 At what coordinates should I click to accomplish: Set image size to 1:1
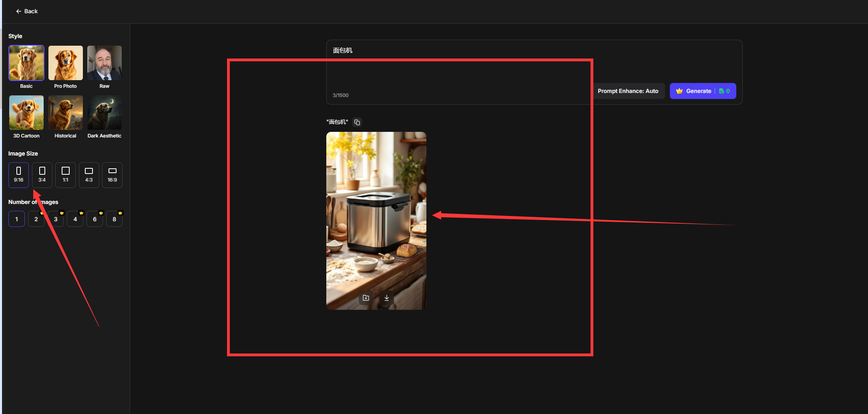click(x=65, y=175)
